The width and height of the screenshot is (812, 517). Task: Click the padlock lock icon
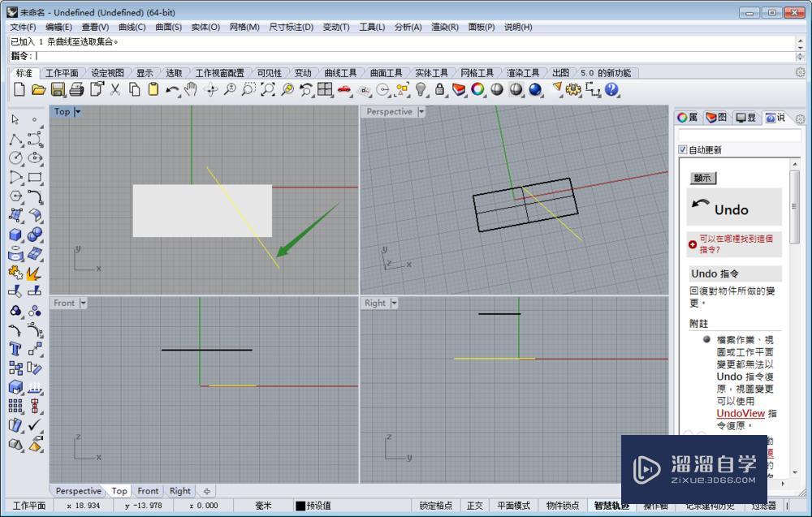pyautogui.click(x=439, y=89)
